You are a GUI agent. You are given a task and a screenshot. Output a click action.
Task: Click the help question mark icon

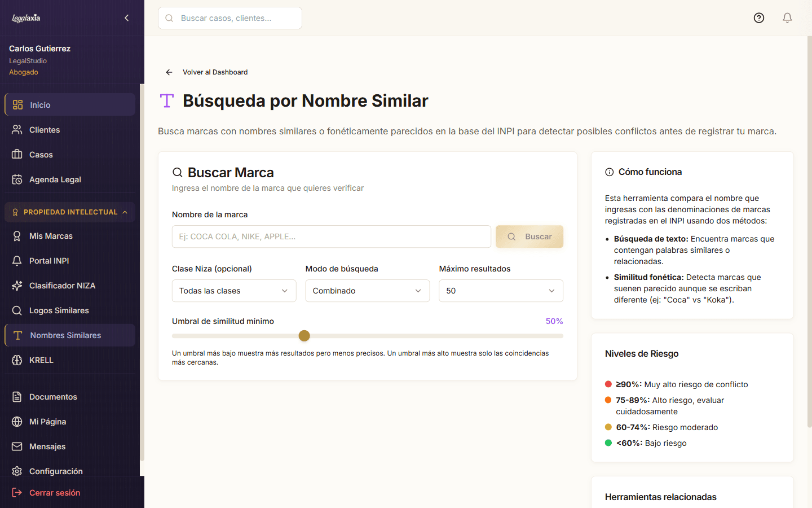[x=758, y=17]
